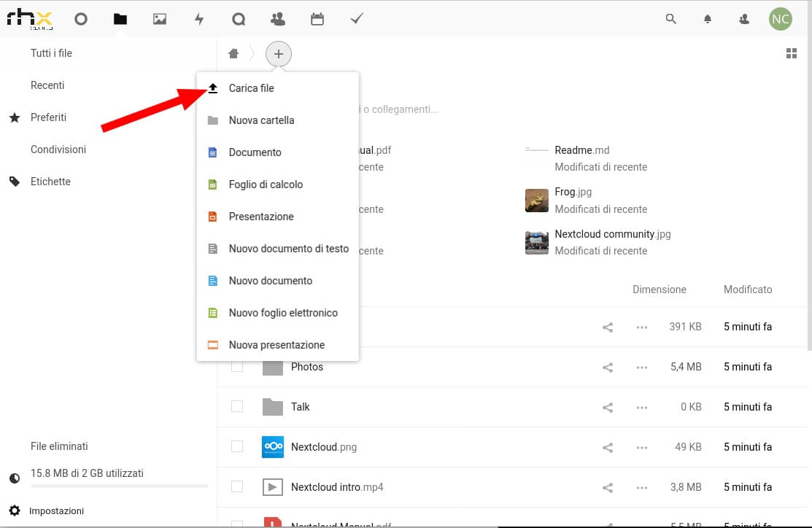Open File eliminati in the sidebar

pyautogui.click(x=60, y=446)
